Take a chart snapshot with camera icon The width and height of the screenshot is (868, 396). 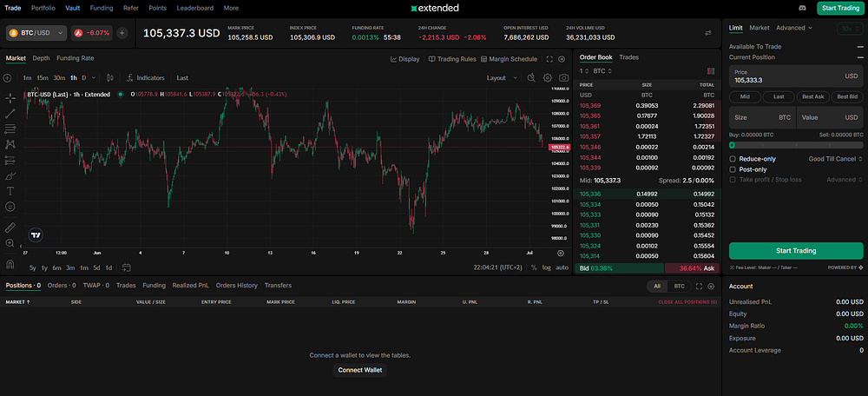(563, 78)
